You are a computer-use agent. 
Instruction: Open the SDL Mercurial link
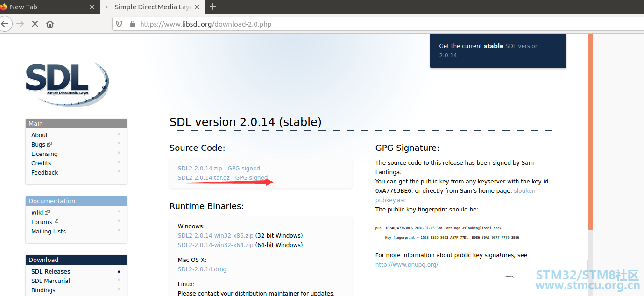50,281
